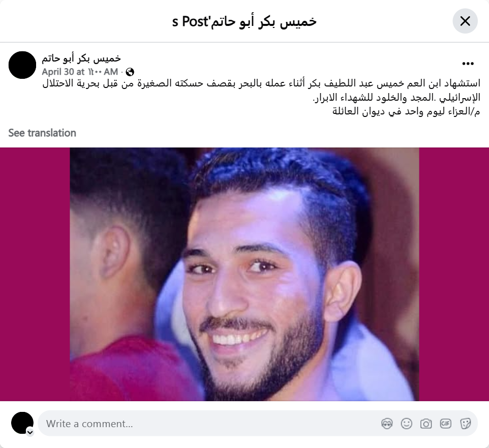
Task: Open the sticker picker icon
Action: pyautogui.click(x=465, y=424)
